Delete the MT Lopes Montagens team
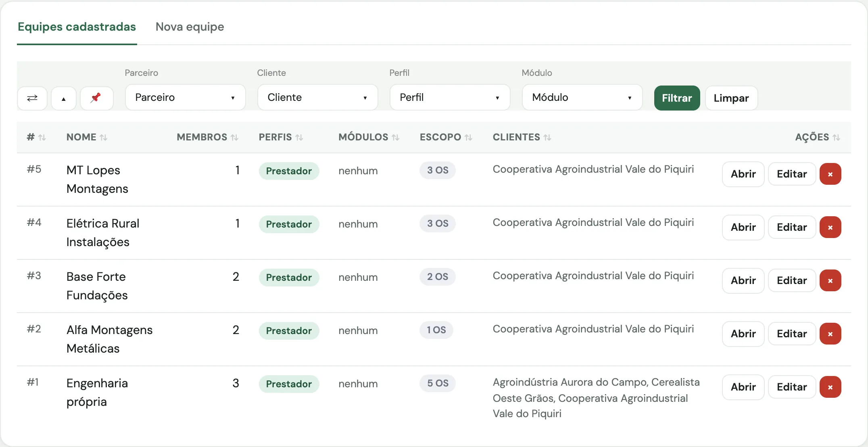 pyautogui.click(x=830, y=174)
